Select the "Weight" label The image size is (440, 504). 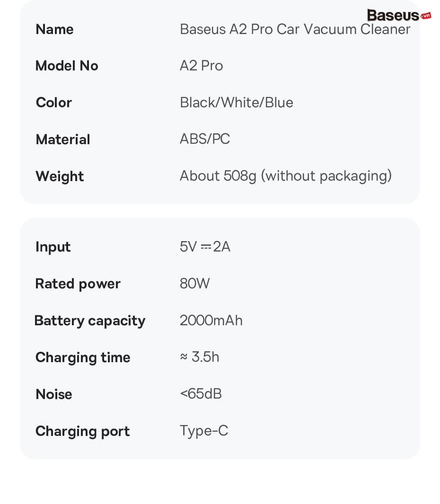point(60,176)
